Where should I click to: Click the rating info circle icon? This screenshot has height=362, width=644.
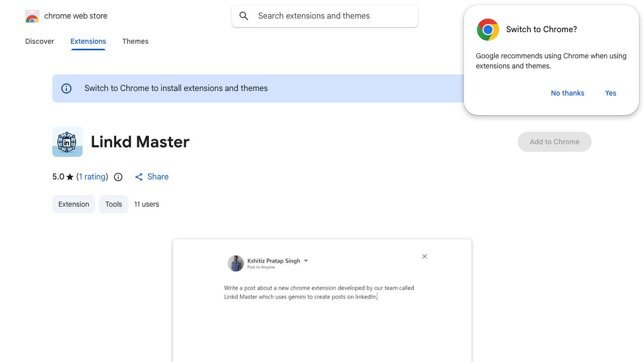click(118, 177)
